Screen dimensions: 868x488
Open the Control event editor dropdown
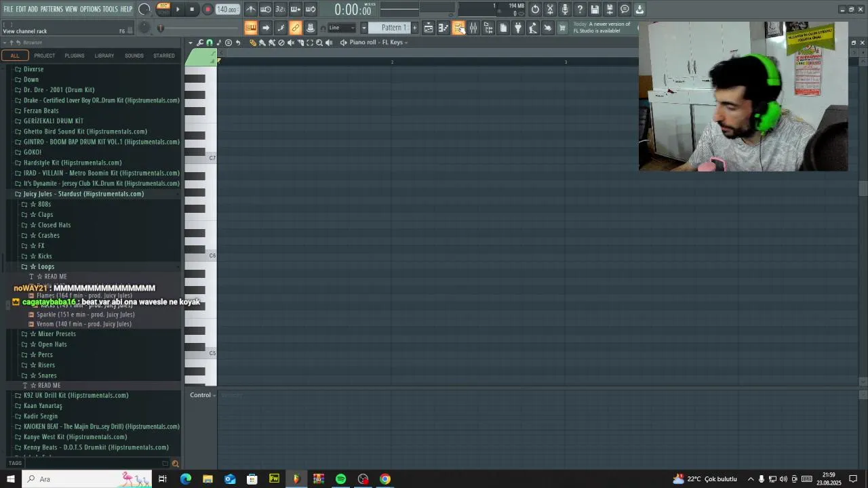pos(202,395)
